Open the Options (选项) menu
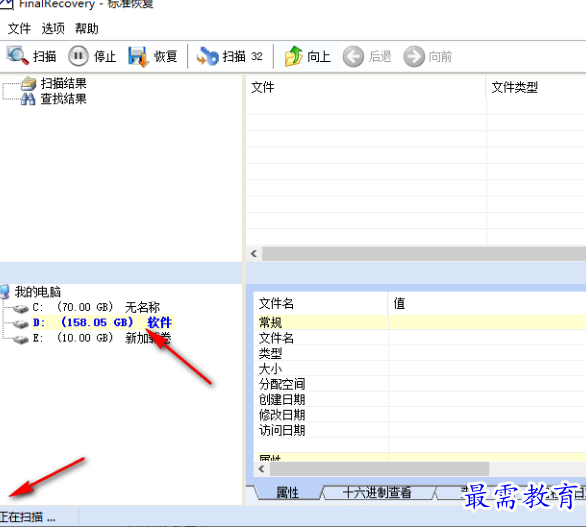Screen dimensions: 586x528 [53, 28]
